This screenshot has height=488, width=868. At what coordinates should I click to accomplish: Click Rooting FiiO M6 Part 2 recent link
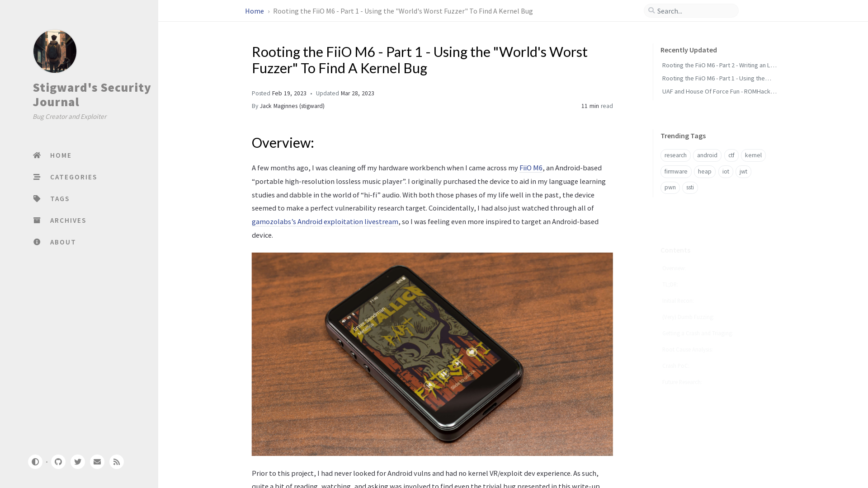click(718, 65)
